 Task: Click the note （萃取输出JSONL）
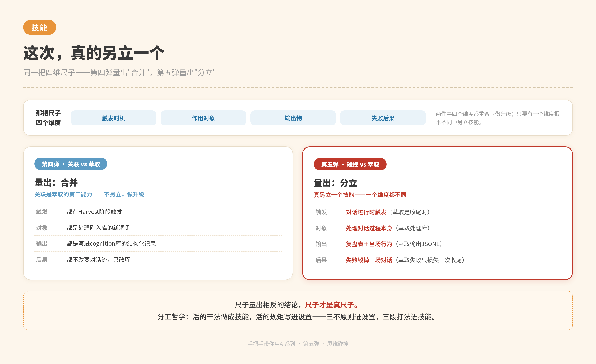pyautogui.click(x=419, y=244)
